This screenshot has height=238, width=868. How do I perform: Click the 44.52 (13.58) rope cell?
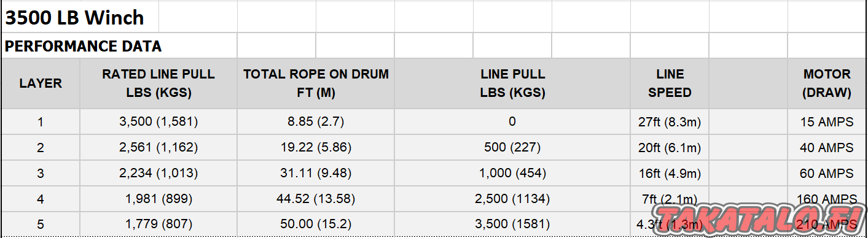point(316,199)
